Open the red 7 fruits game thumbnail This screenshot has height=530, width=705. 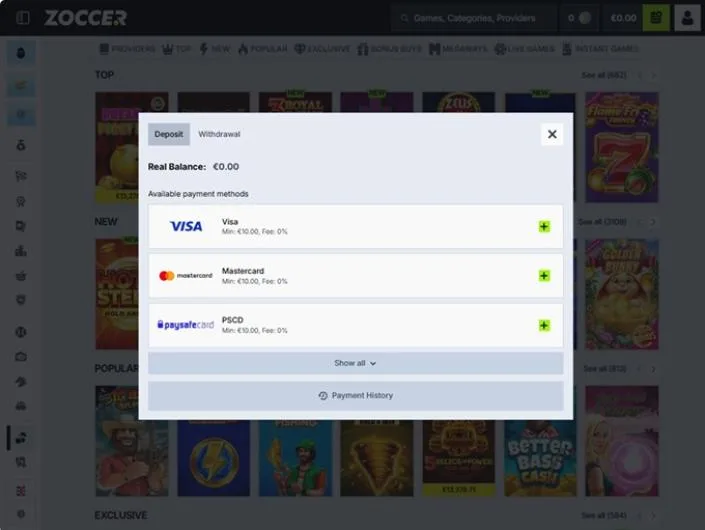click(x=621, y=147)
